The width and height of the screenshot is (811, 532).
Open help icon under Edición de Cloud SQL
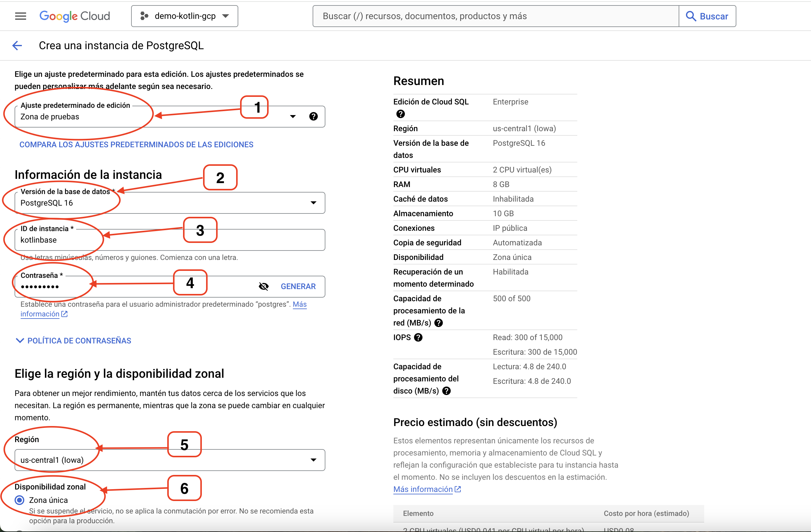[x=400, y=114]
